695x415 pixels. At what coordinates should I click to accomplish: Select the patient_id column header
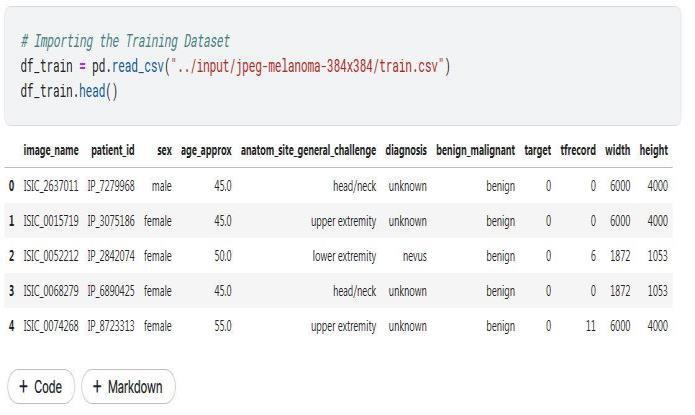click(113, 150)
